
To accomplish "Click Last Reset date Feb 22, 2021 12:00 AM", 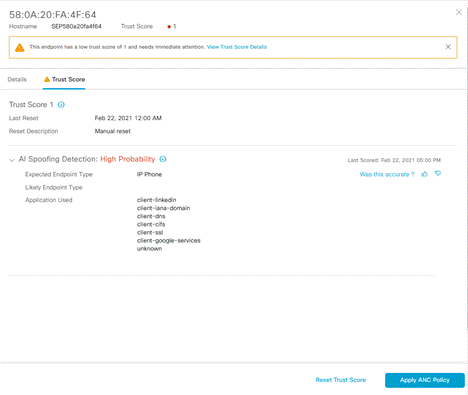I will coord(128,118).
